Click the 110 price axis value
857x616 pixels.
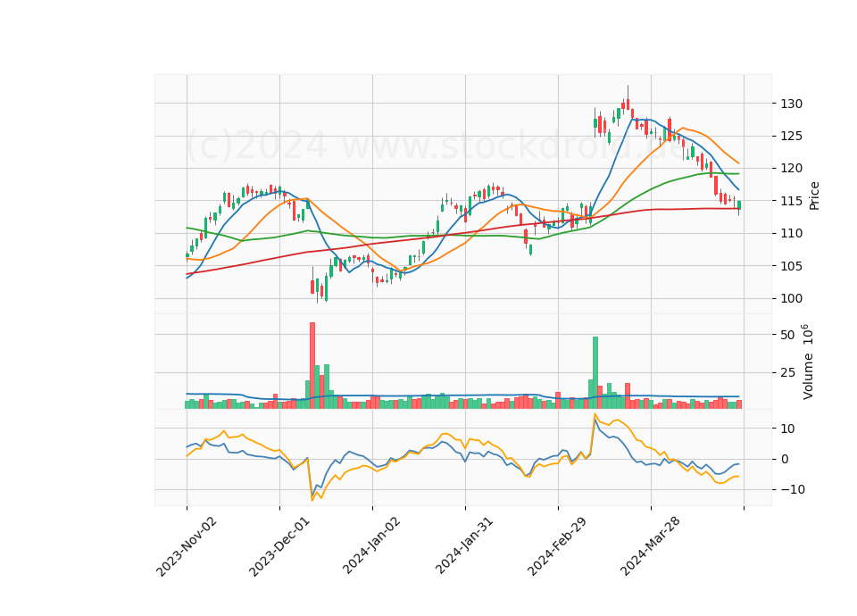[792, 233]
